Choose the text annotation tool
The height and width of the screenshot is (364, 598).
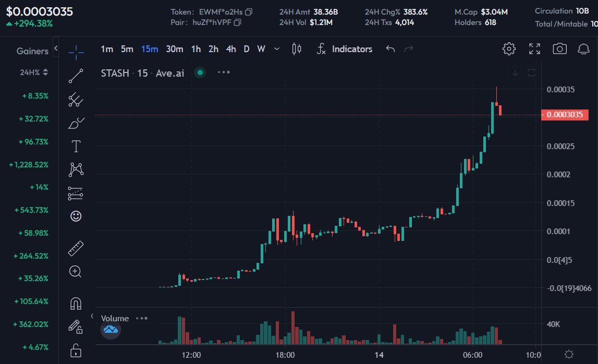pyautogui.click(x=76, y=146)
